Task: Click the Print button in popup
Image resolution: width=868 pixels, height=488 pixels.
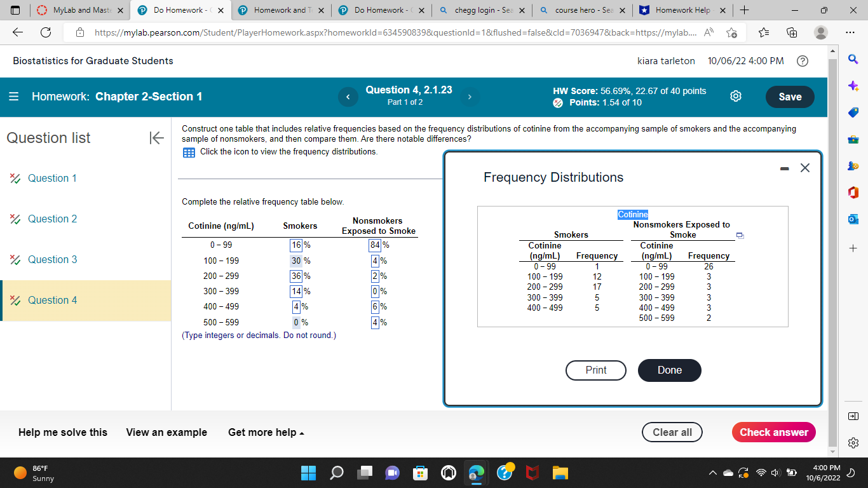Action: [596, 370]
